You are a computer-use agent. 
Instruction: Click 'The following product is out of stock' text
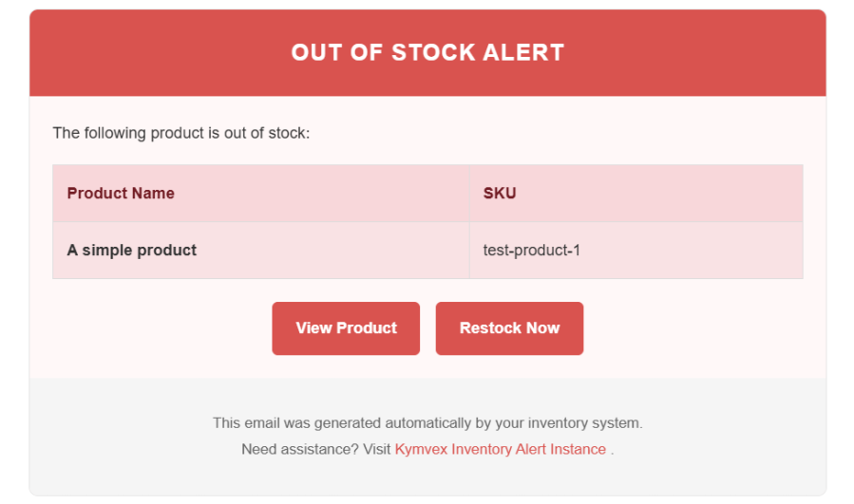tap(180, 133)
